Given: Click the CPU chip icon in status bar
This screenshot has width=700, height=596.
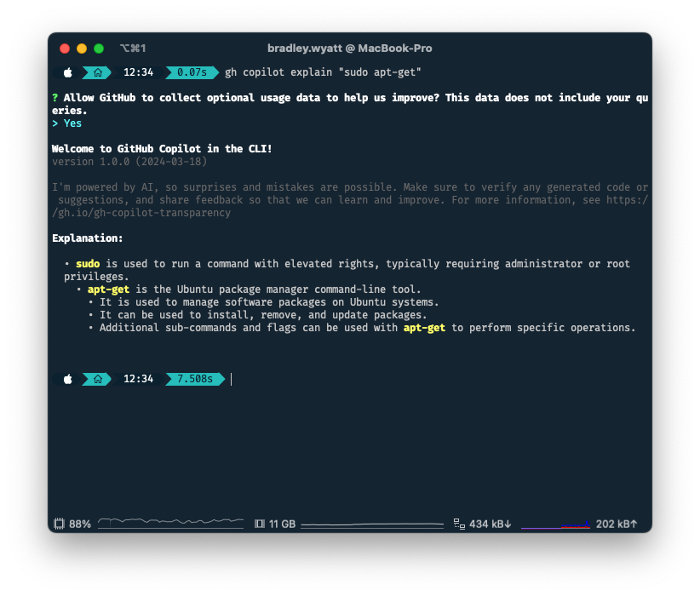Looking at the screenshot, I should 59,524.
